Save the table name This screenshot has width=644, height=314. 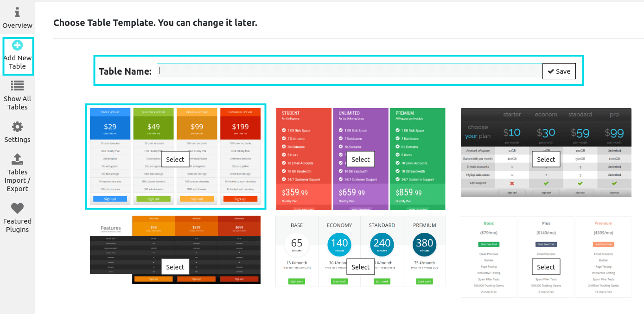559,71
